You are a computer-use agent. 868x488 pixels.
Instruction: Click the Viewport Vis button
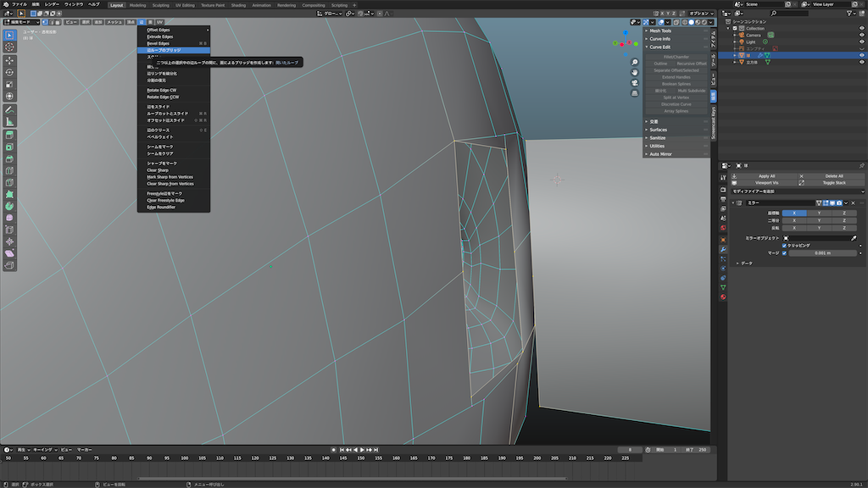click(766, 183)
